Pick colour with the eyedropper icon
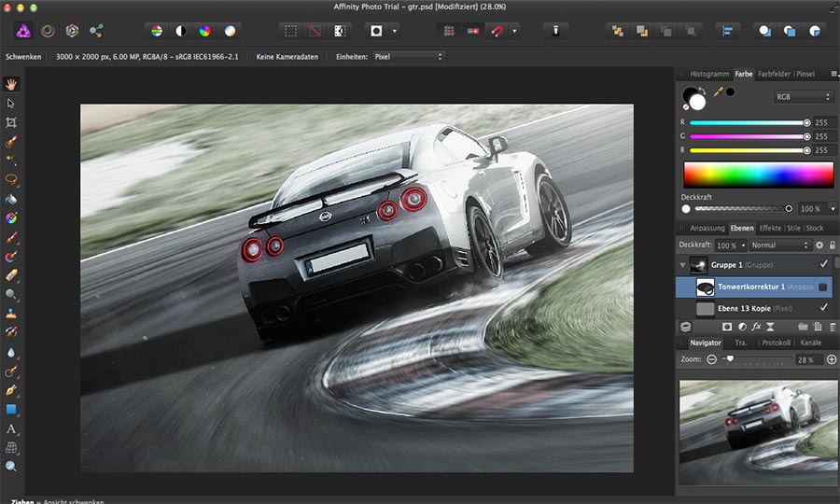Viewport: 840px width, 504px height. 719,91
